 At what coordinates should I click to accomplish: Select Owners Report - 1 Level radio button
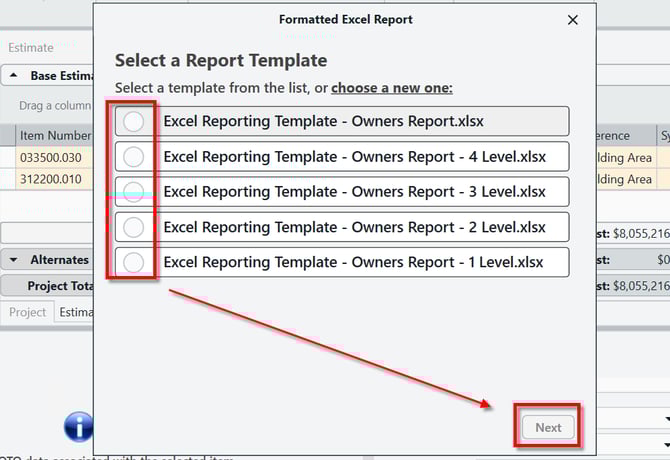[133, 262]
